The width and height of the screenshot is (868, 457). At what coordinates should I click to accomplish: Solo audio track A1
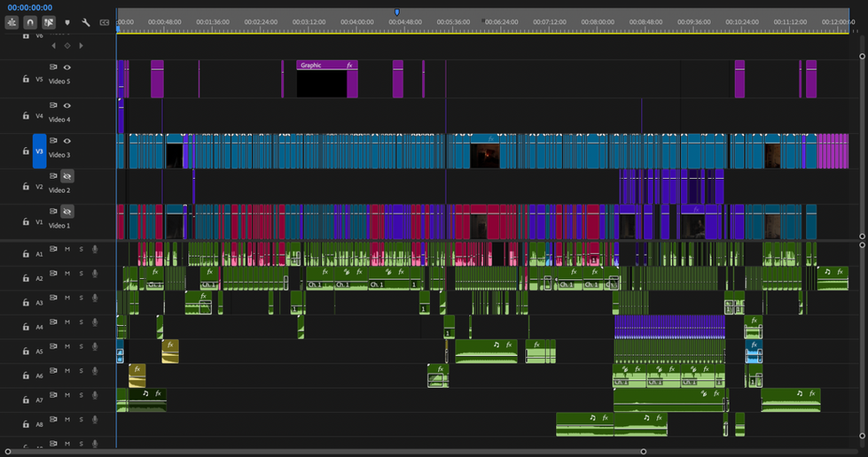coord(81,250)
